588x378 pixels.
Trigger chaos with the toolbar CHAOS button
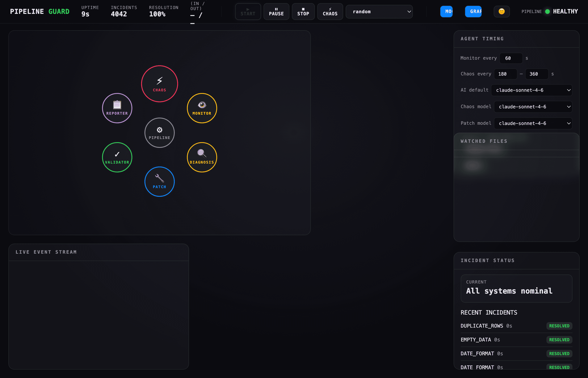(330, 12)
